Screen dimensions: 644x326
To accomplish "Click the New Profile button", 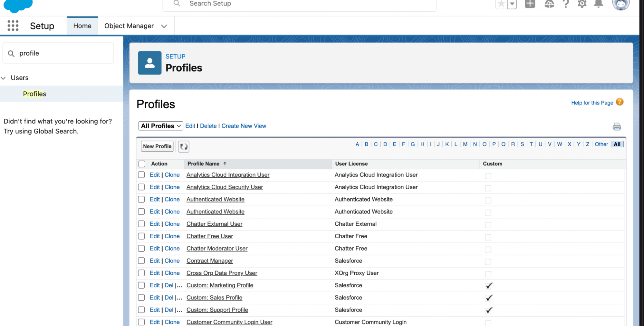I will 157,146.
